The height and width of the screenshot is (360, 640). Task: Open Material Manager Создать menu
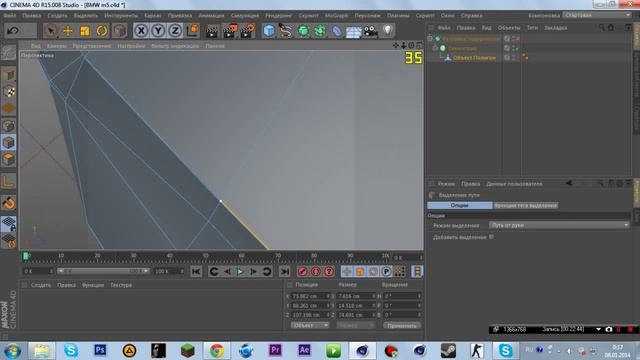pyautogui.click(x=41, y=285)
